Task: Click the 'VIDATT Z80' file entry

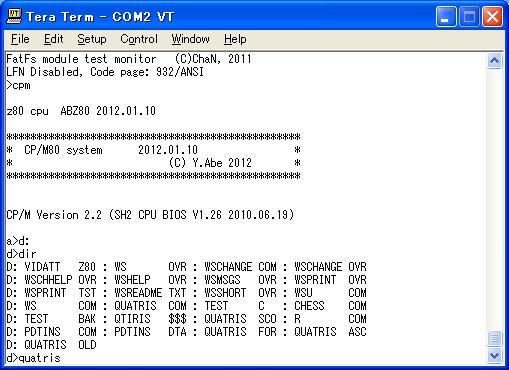Action: point(60,267)
